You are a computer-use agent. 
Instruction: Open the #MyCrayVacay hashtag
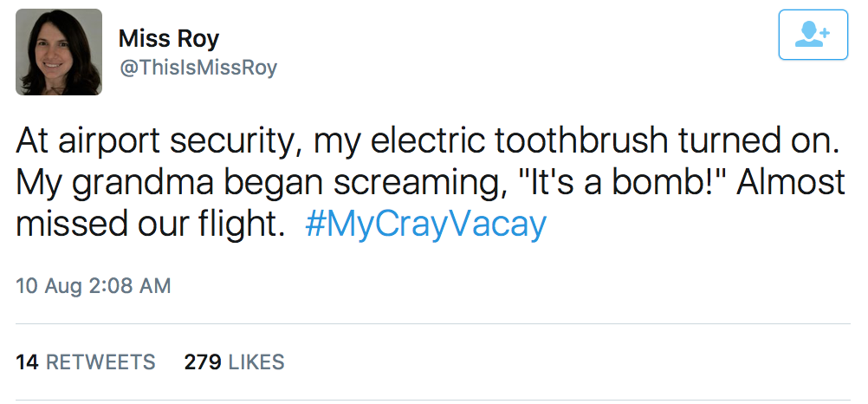coord(425,225)
